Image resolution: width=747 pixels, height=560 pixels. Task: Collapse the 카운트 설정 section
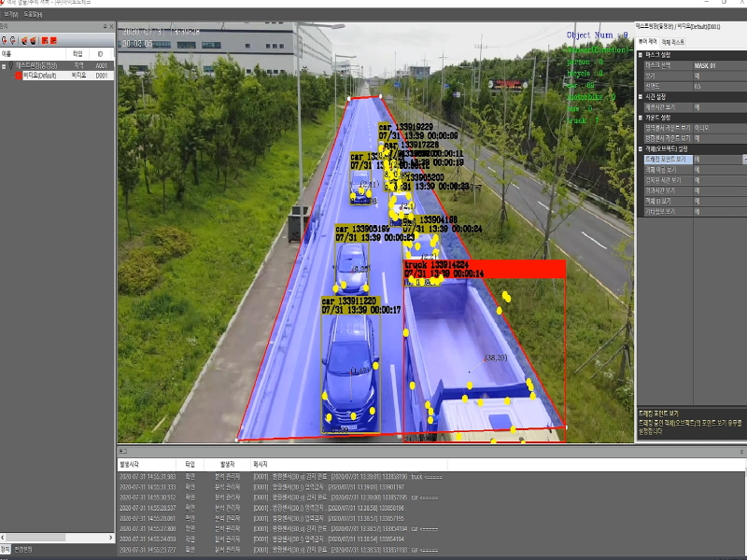point(641,118)
